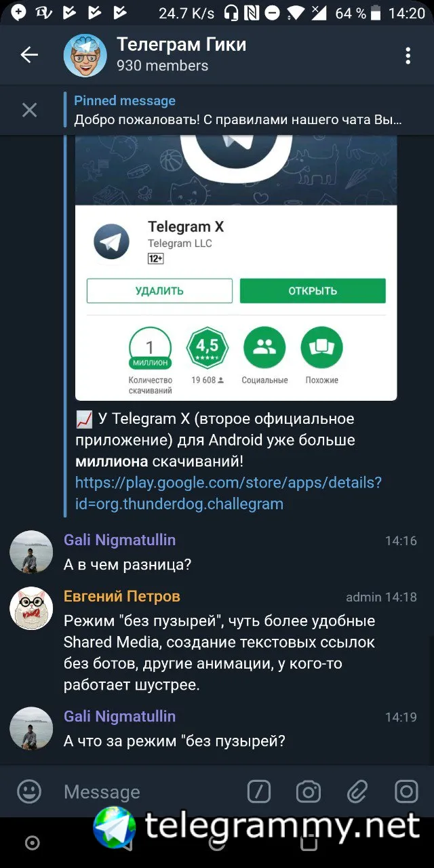Open the emoji picker smiley icon
This screenshot has width=434, height=868.
pyautogui.click(x=29, y=791)
